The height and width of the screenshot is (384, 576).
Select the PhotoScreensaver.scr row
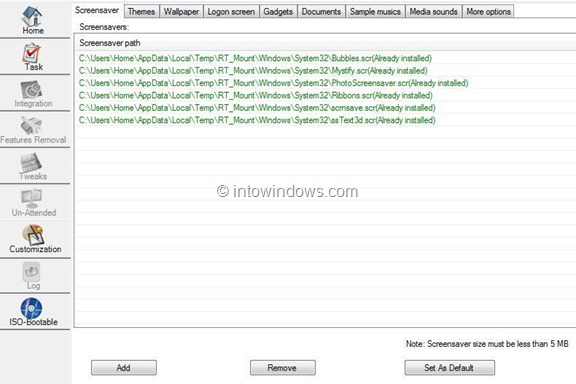(x=325, y=83)
